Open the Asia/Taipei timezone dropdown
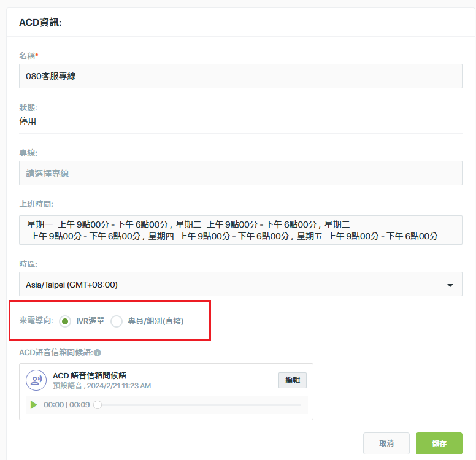476x460 pixels. 240,284
